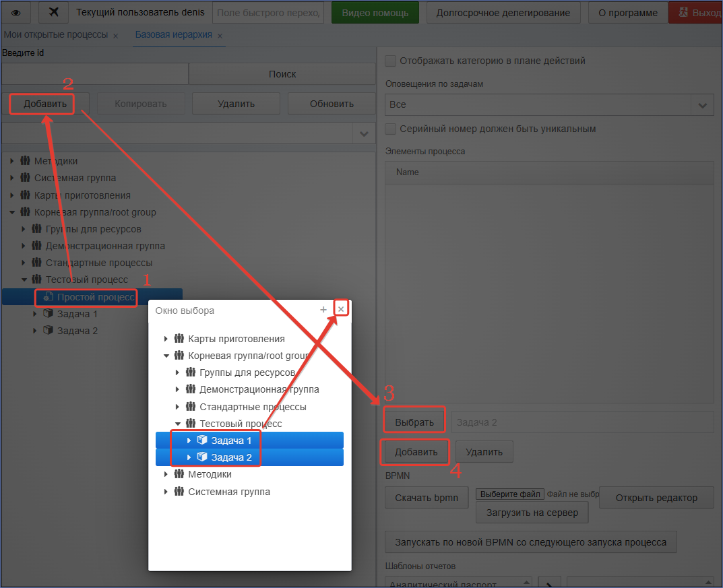The width and height of the screenshot is (723, 588).
Task: Select the Базовая иерархия tab
Action: point(173,35)
